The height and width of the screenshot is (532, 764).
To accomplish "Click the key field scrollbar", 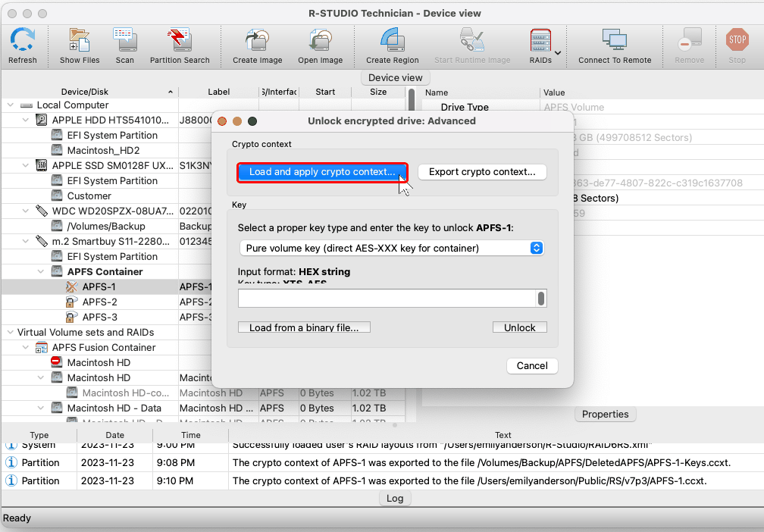I will click(541, 299).
